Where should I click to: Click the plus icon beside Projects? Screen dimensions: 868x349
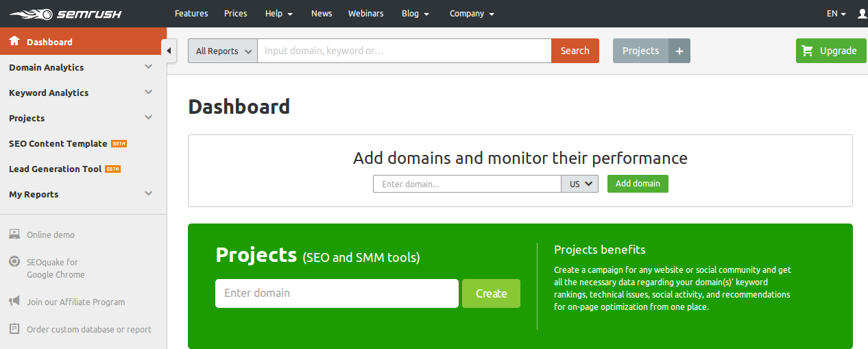679,51
